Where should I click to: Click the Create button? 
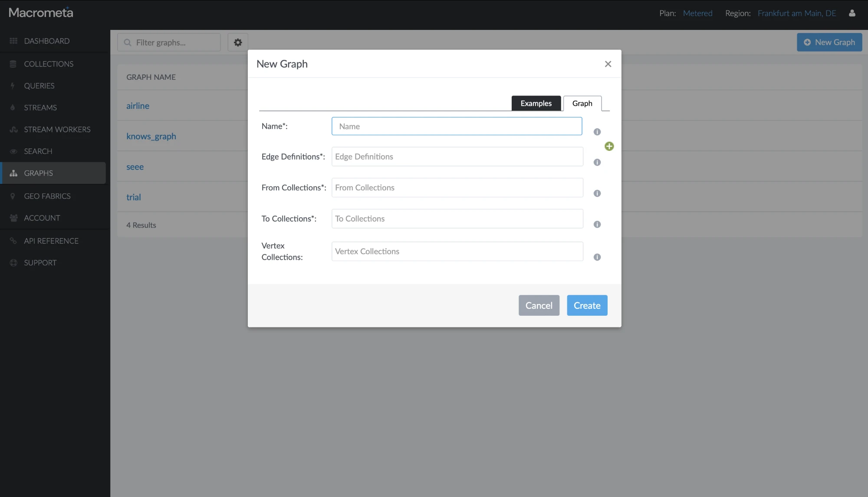[587, 305]
